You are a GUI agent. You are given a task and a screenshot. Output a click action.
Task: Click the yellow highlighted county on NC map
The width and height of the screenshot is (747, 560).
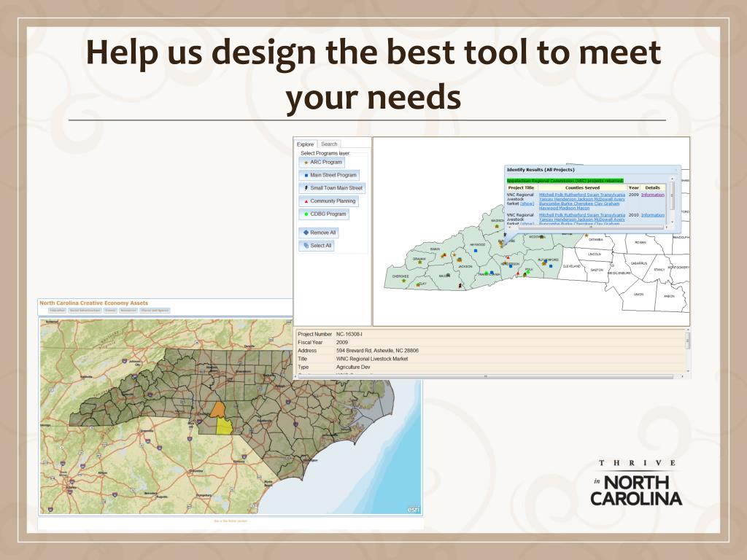(224, 426)
